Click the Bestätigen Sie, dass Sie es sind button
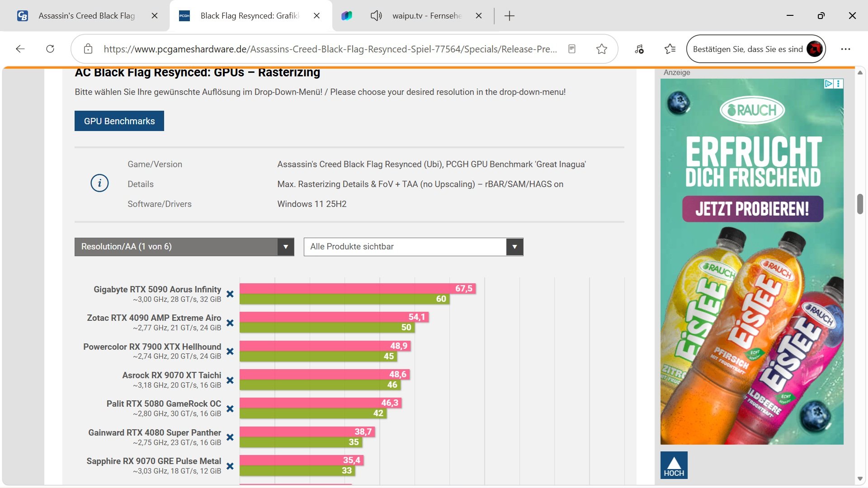Image resolution: width=868 pixels, height=488 pixels. [x=756, y=49]
